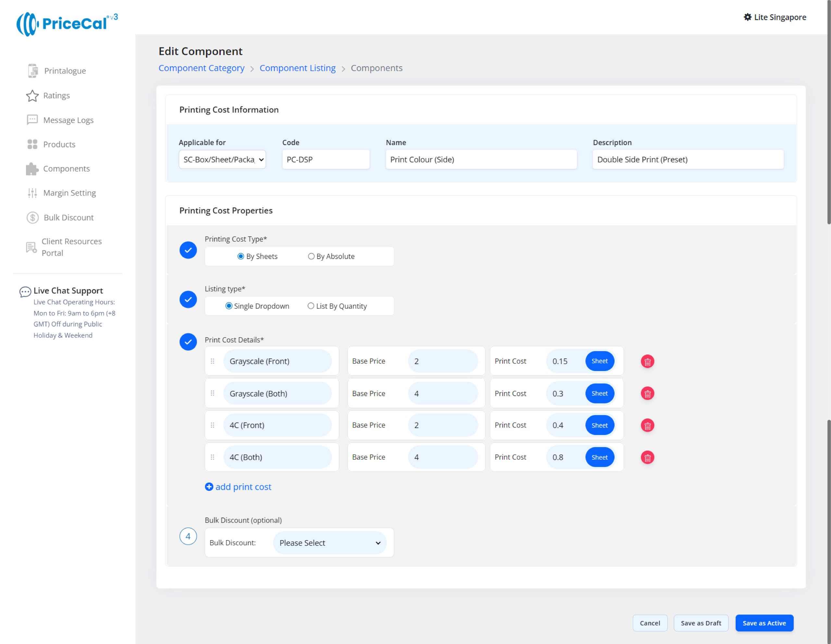This screenshot has width=831, height=644.
Task: Open Margin Setting in sidebar
Action: (69, 193)
